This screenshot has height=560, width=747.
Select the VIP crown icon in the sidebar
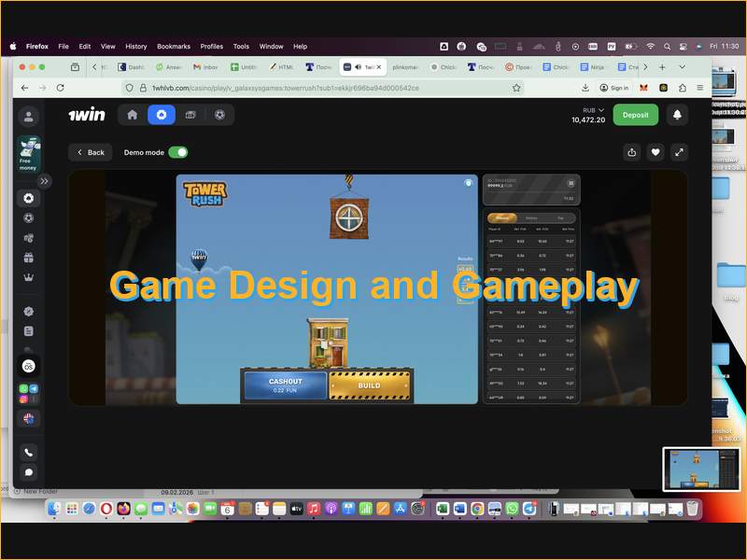[28, 275]
